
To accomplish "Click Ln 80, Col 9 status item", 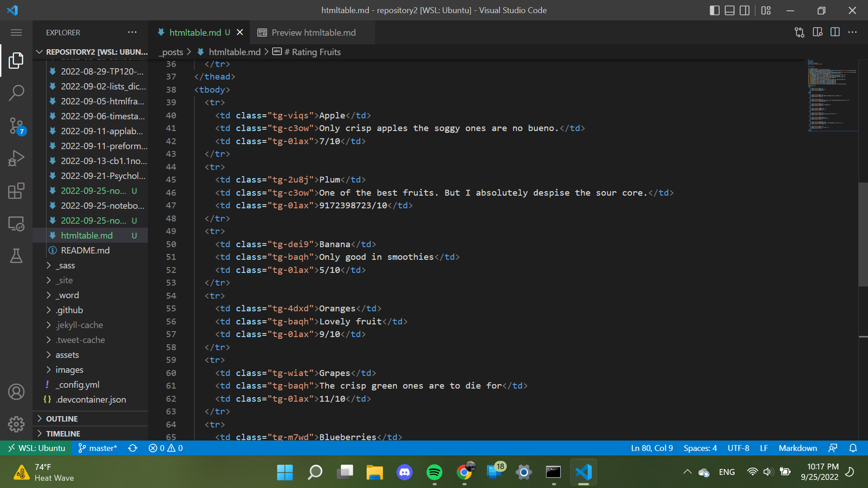I will [652, 448].
